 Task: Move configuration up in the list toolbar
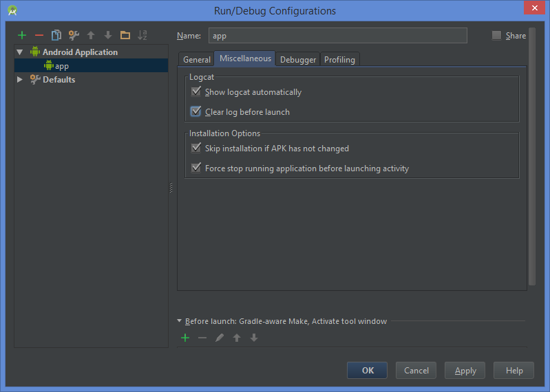tap(91, 35)
